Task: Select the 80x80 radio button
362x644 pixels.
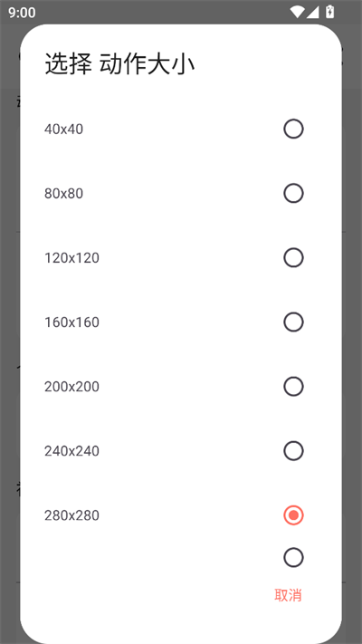Action: (x=293, y=194)
